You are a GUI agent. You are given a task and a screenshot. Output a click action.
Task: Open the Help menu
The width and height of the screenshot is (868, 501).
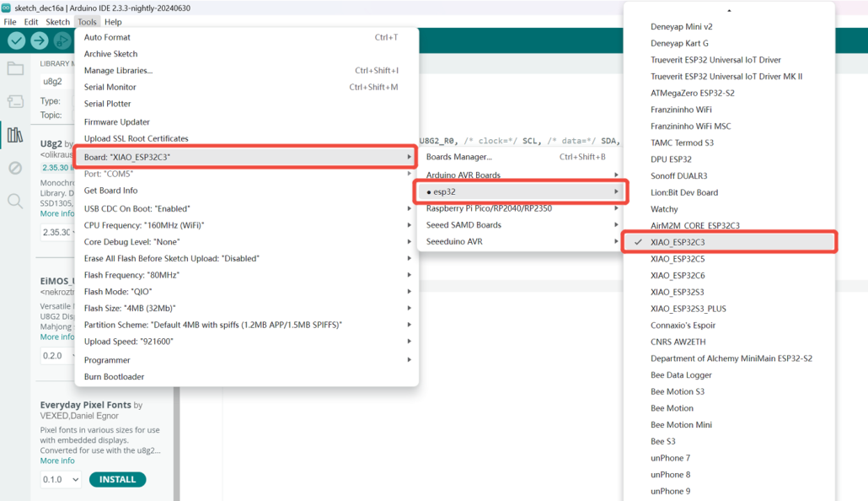[x=113, y=21]
